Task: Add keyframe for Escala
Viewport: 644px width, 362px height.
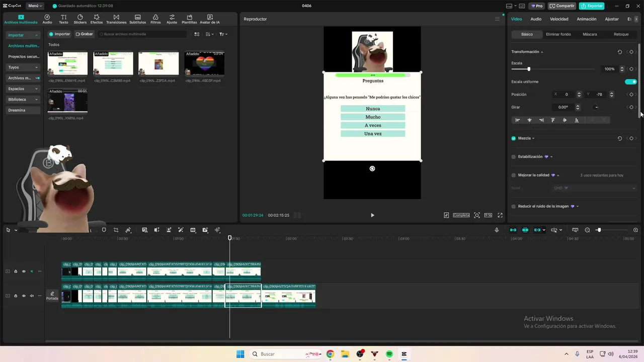Action: point(631,69)
